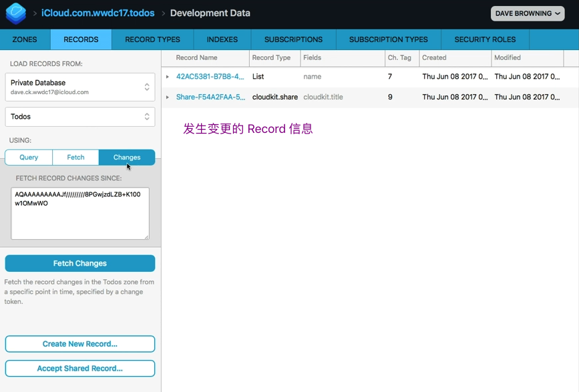Click the CloudKit Dashboard logo icon

pos(16,13)
